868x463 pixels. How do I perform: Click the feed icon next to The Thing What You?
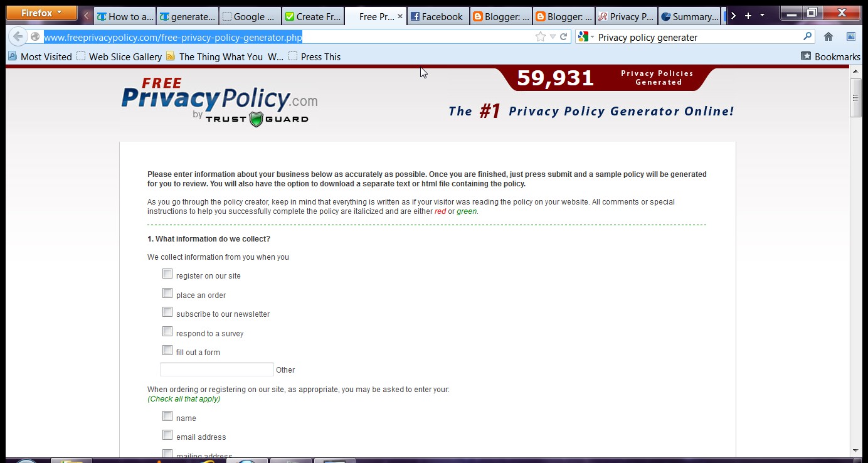(171, 56)
